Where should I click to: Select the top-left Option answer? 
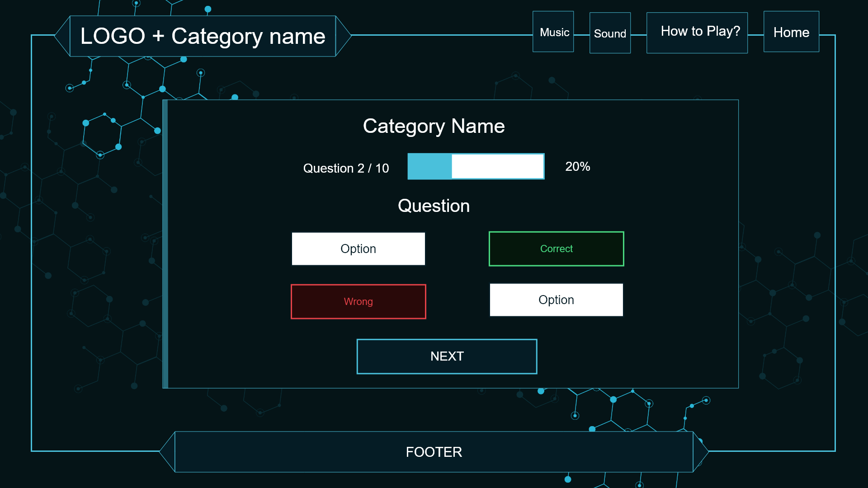(x=358, y=249)
